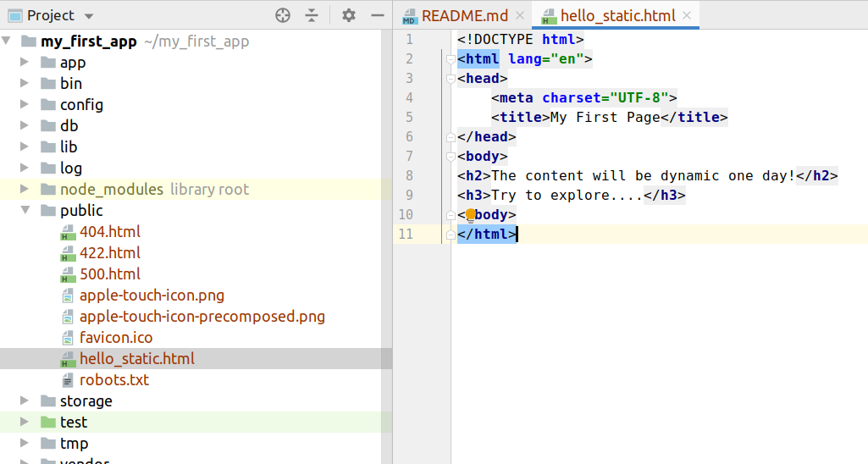Select 404.html in the project tree
Viewport: 868px width, 464px height.
point(109,231)
